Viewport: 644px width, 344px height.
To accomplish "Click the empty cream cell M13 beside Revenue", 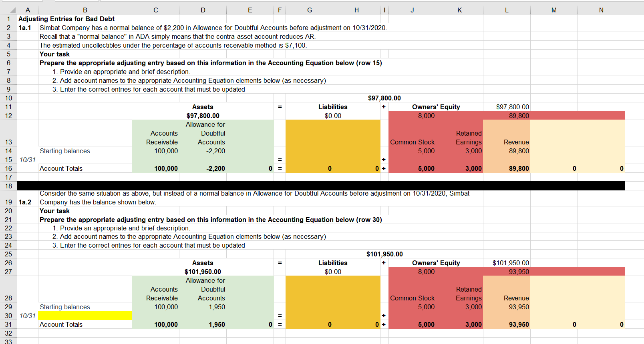I will [x=554, y=133].
